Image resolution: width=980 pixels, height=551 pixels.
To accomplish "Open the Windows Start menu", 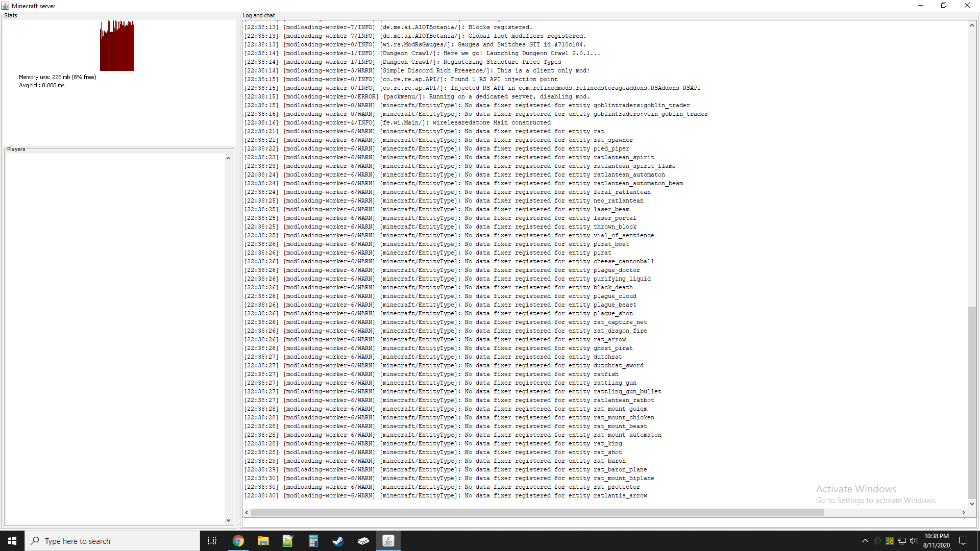I will (x=12, y=541).
